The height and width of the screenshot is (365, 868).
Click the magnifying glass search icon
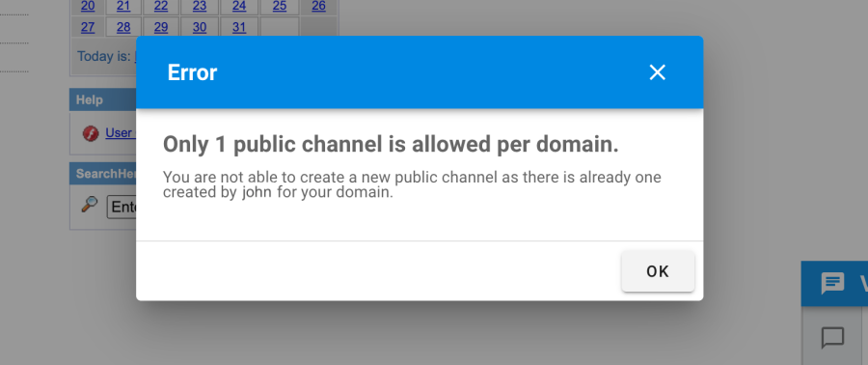pos(90,205)
